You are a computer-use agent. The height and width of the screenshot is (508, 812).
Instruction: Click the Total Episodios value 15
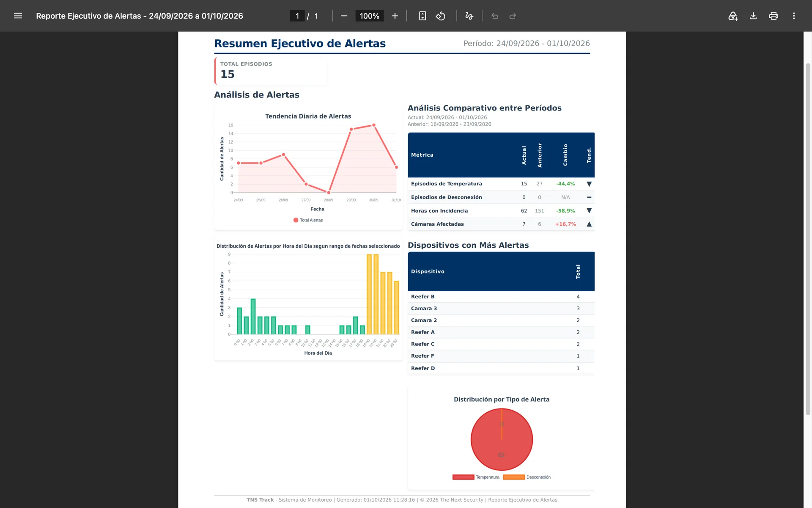click(228, 75)
